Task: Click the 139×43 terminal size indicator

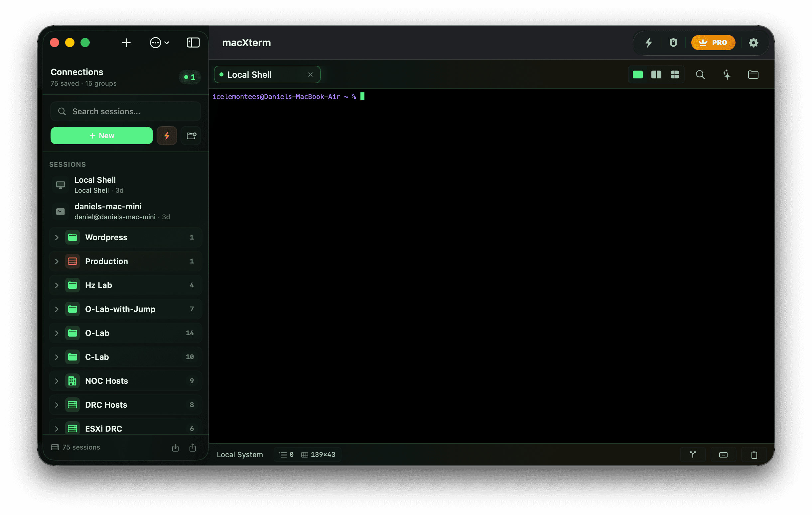Action: tap(318, 455)
